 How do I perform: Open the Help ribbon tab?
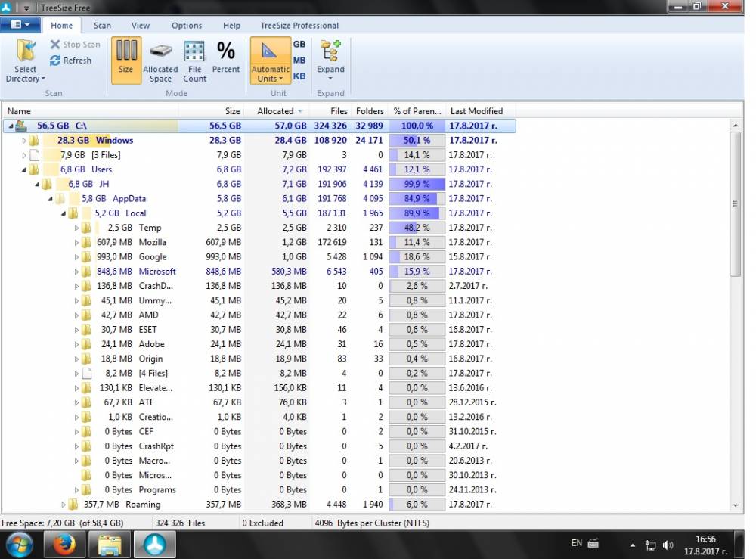231,26
